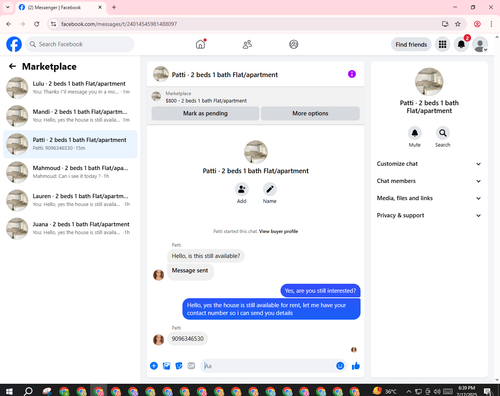Click the 9096346530 message bubble
This screenshot has width=500, height=396.
click(188, 339)
